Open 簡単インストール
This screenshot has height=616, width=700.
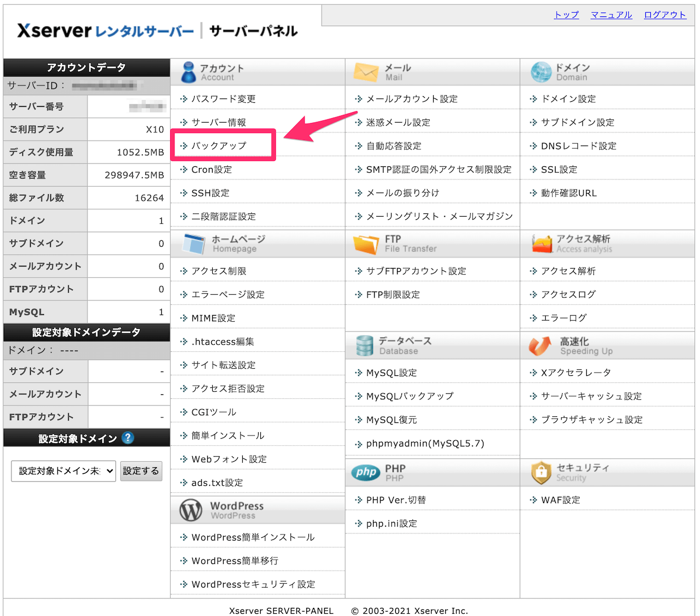(x=228, y=436)
